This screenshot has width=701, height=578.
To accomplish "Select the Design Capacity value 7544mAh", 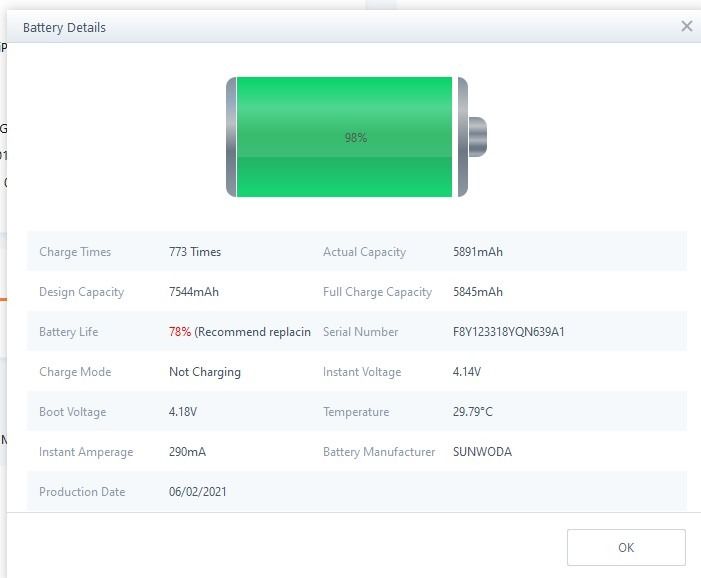I will click(x=194, y=292).
